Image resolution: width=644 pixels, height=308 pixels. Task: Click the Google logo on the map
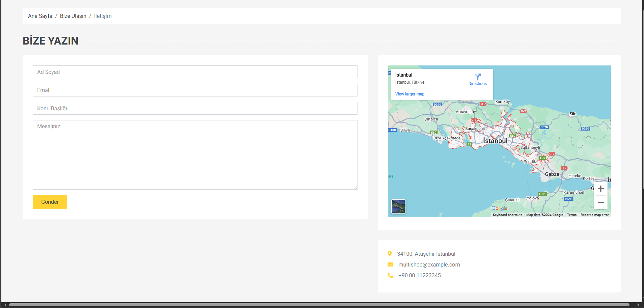[x=499, y=208]
